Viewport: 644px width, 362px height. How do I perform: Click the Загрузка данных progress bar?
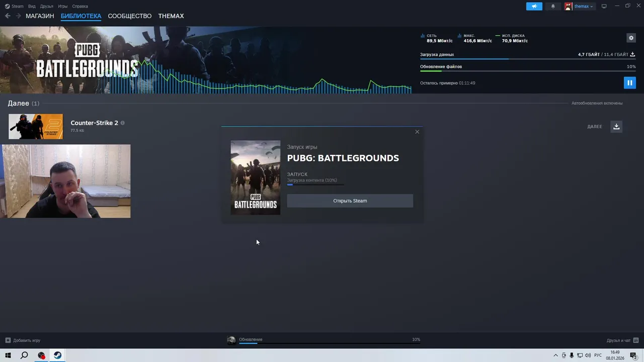tap(528, 59)
